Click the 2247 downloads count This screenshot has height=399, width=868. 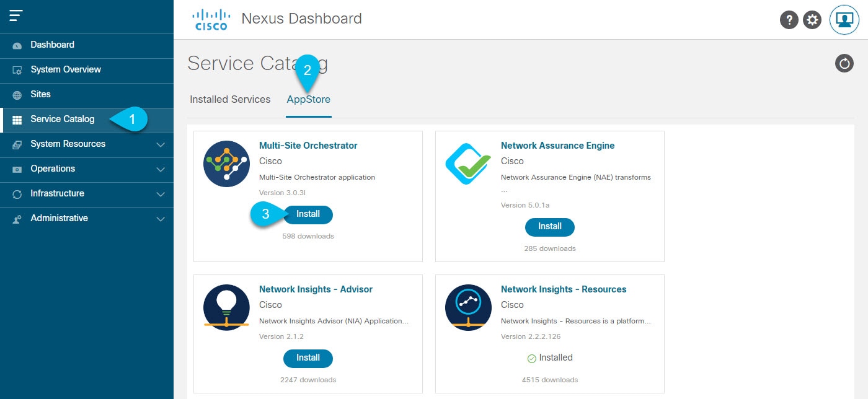point(308,380)
